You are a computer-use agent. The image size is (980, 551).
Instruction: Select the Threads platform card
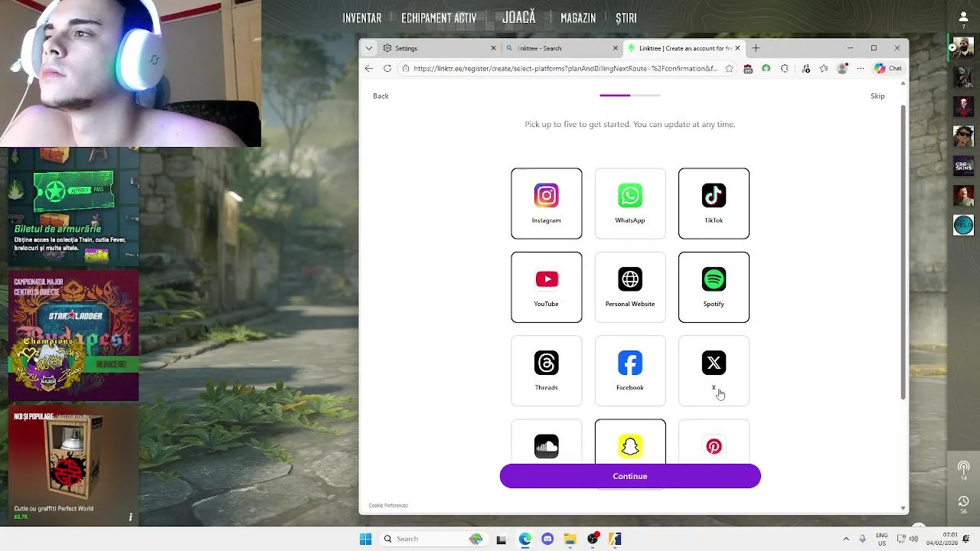[x=546, y=370]
